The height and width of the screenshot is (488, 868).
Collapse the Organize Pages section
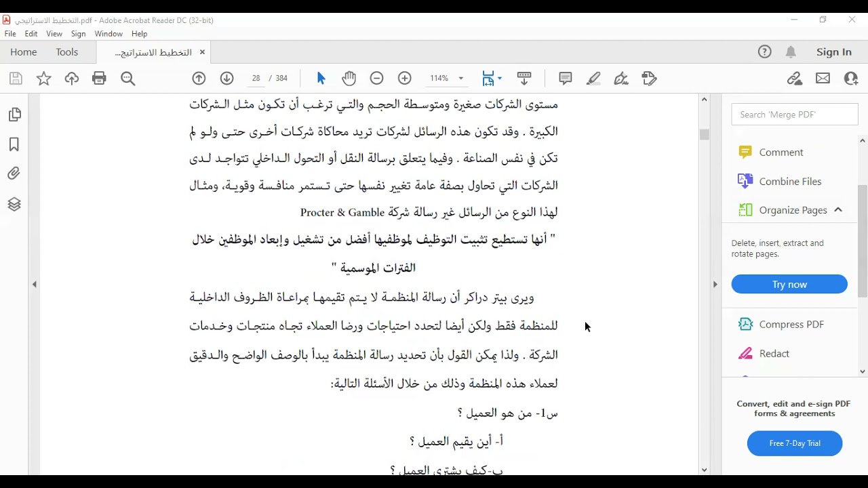[x=838, y=210]
